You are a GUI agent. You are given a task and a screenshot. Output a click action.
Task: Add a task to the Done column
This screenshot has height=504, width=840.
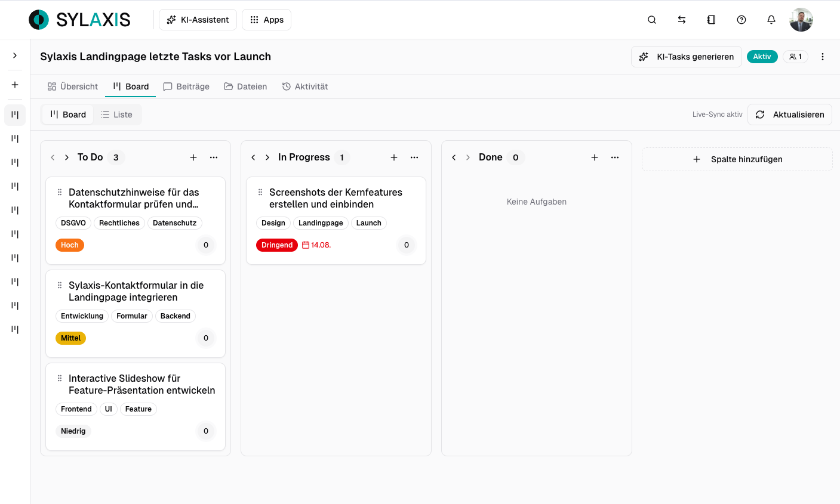[x=595, y=157]
